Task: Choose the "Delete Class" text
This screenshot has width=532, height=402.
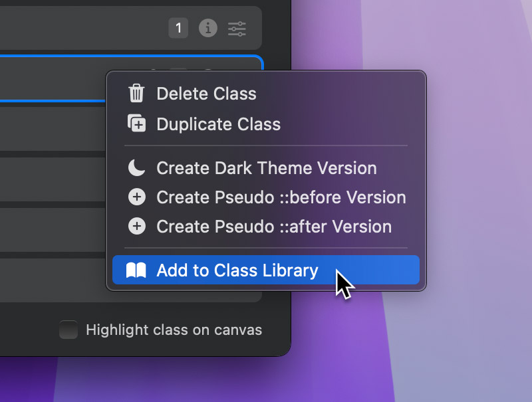Action: (206, 94)
